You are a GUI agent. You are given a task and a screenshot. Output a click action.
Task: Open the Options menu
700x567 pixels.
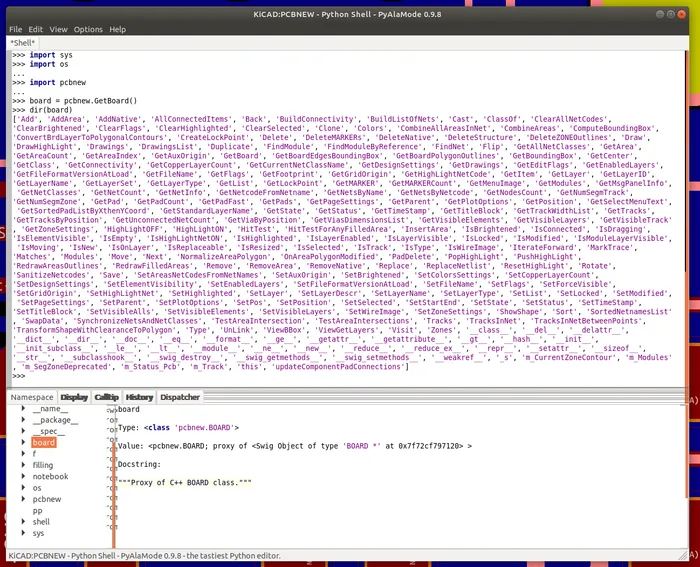(88, 30)
